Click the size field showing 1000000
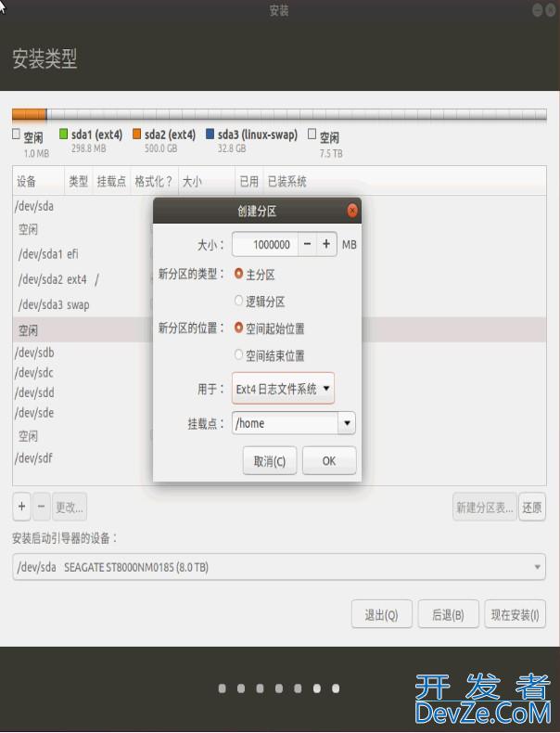Screen dimensions: 560x733 coord(265,244)
